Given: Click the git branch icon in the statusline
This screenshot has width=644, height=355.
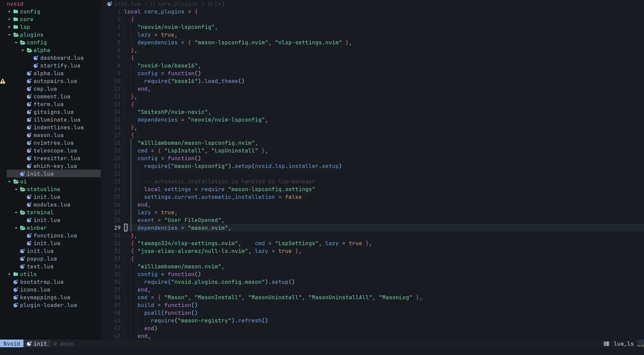Looking at the screenshot, I should click(55, 344).
